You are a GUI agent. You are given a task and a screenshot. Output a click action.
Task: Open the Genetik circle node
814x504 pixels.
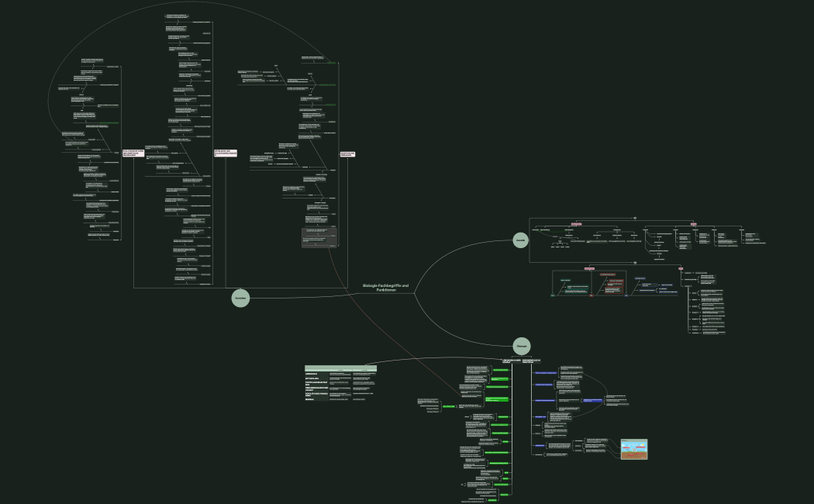pos(522,240)
